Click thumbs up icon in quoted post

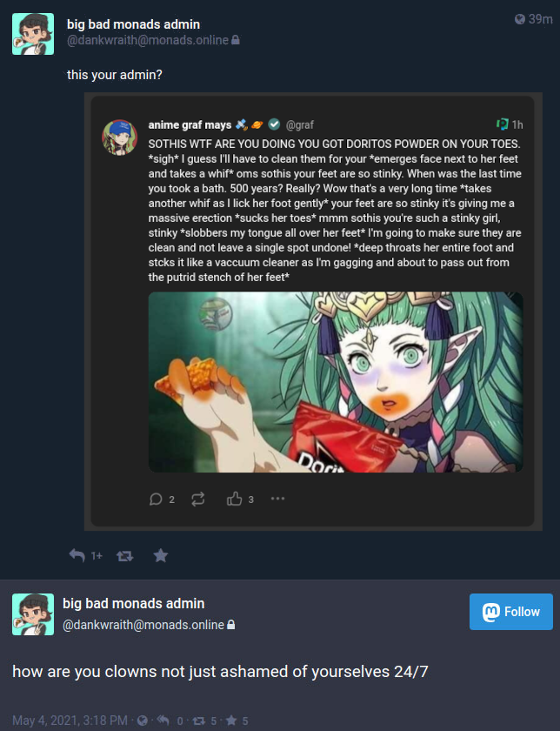tap(234, 499)
